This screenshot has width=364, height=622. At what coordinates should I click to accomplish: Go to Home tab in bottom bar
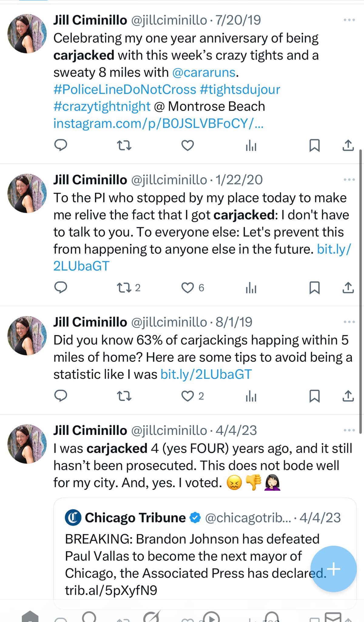click(30, 617)
